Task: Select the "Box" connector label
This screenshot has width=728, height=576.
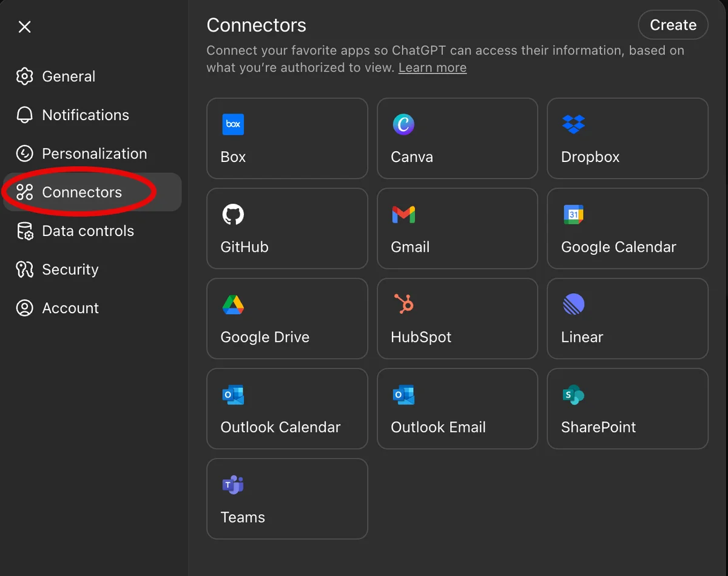Action: coord(233,157)
